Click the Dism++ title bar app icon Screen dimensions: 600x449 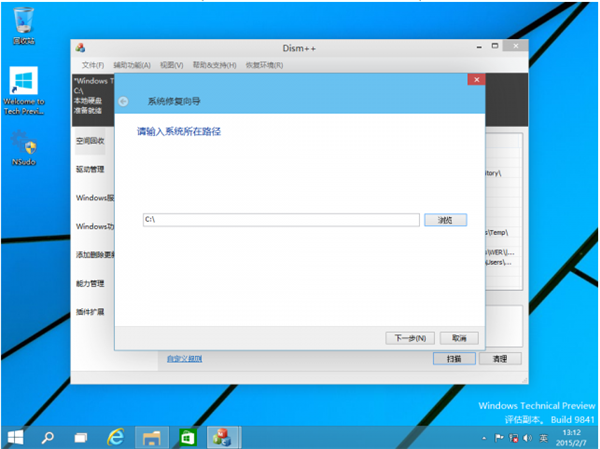tap(80, 48)
